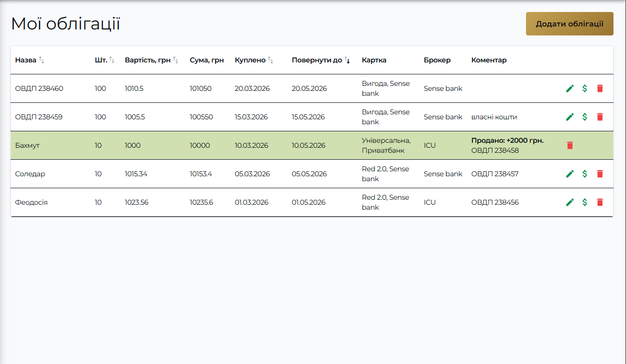Image resolution: width=626 pixels, height=364 pixels.
Task: Toggle sorting on Повернути до column
Action: click(x=321, y=60)
